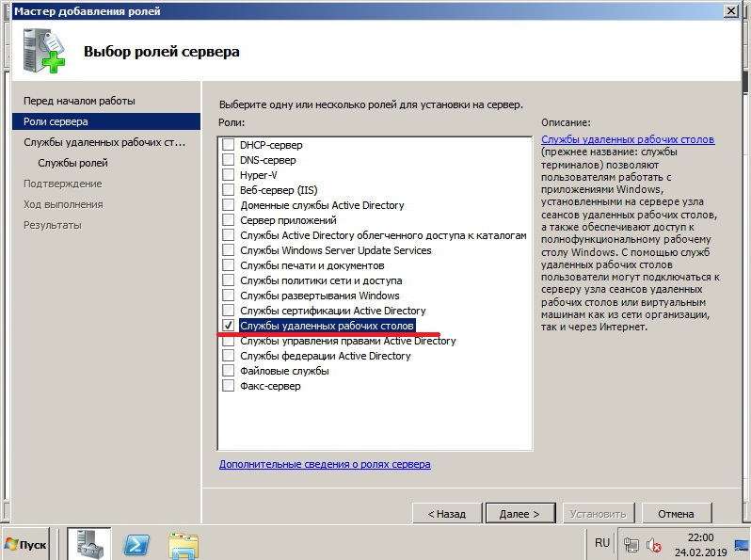Screen dimensions: 751x560
Task: Click the < Назад button
Action: point(446,514)
